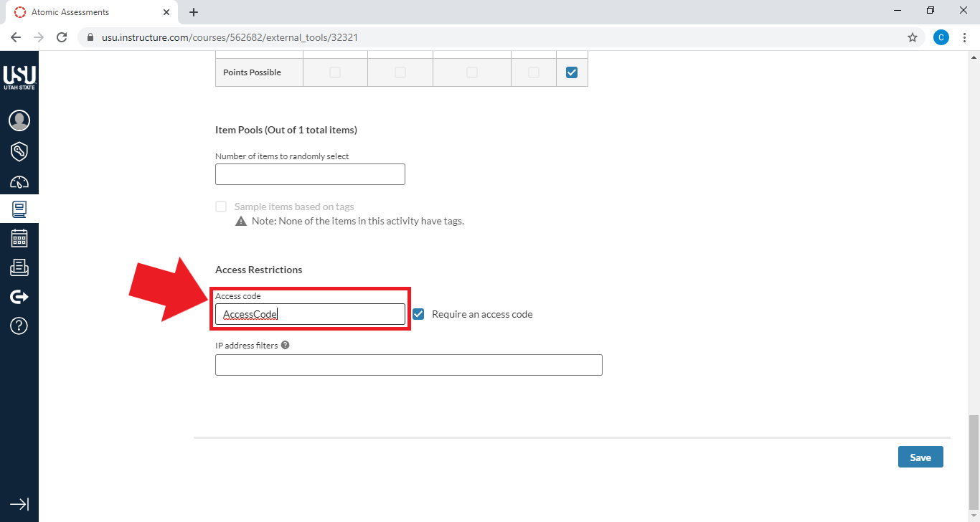Expand the sidebar navigation arrow
980x522 pixels.
(x=19, y=504)
